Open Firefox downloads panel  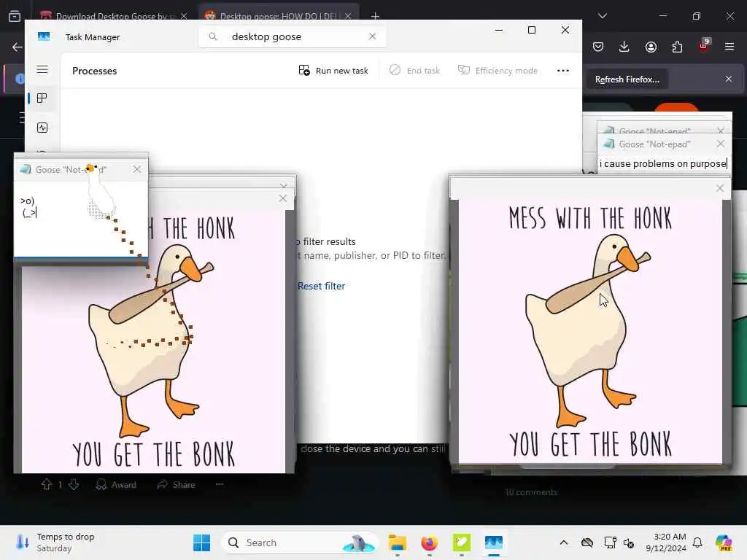pyautogui.click(x=624, y=47)
